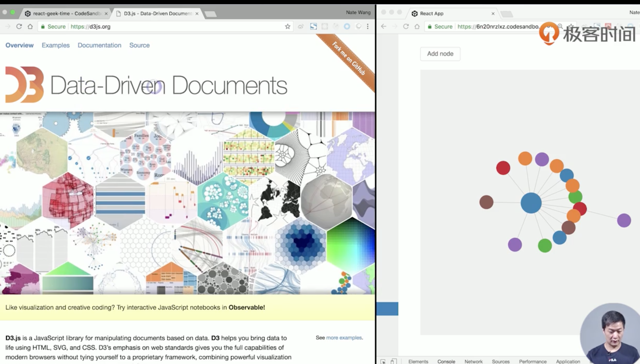Open the DevTools Console tab
The height and width of the screenshot is (364, 640).
(446, 361)
